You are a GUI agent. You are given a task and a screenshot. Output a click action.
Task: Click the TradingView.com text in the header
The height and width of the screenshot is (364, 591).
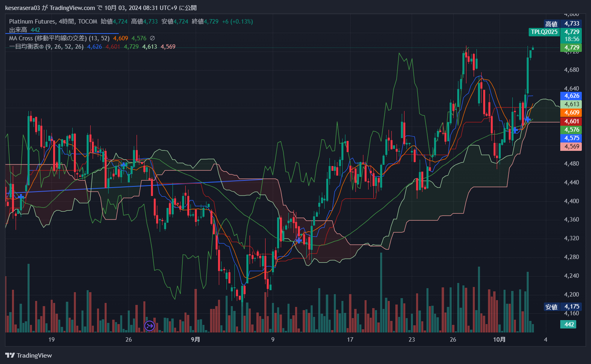pyautogui.click(x=72, y=8)
